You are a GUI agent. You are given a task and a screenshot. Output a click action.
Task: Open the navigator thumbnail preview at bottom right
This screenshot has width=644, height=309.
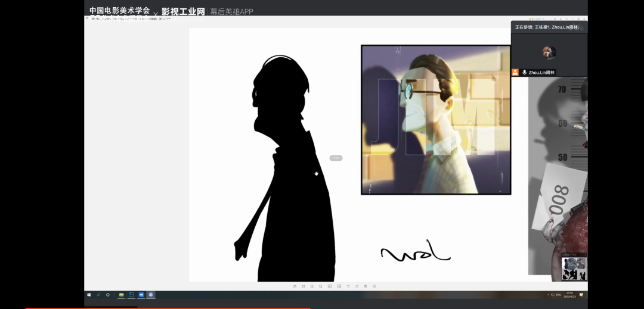pos(574,267)
